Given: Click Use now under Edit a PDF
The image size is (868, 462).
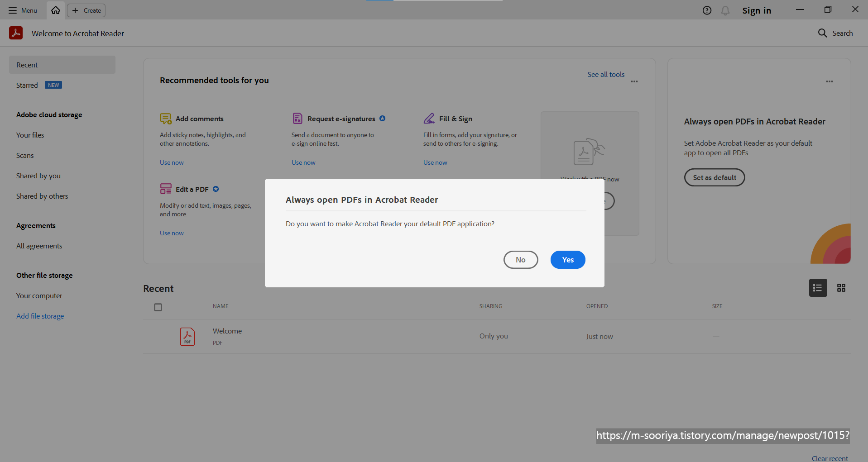Looking at the screenshot, I should pyautogui.click(x=172, y=233).
